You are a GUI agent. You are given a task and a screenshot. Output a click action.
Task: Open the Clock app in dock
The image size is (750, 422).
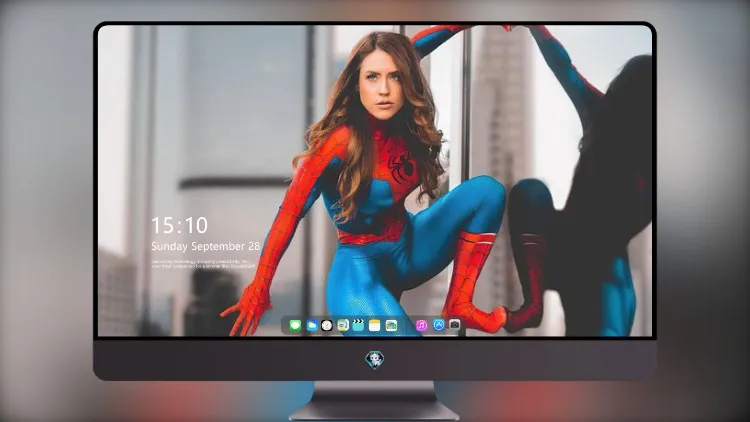[x=327, y=325]
